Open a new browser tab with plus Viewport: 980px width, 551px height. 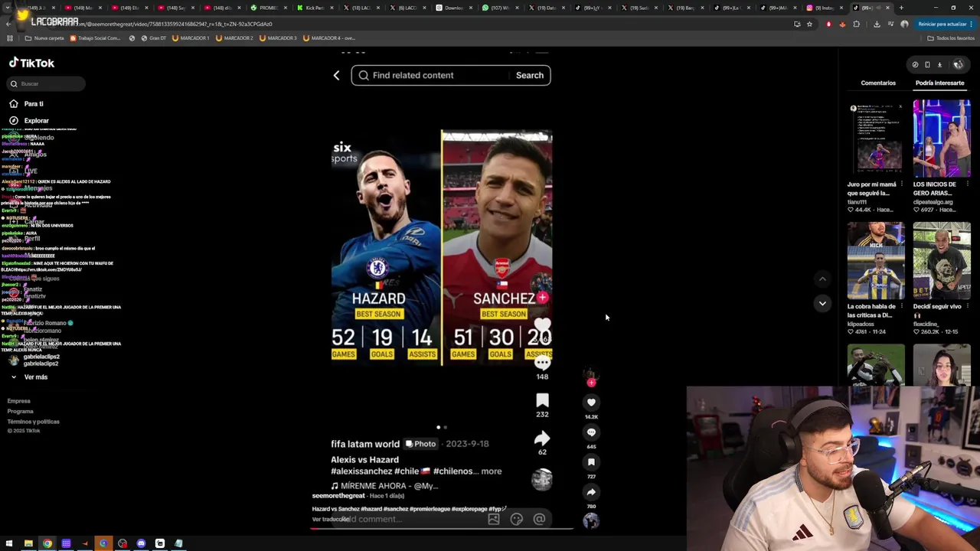point(901,8)
